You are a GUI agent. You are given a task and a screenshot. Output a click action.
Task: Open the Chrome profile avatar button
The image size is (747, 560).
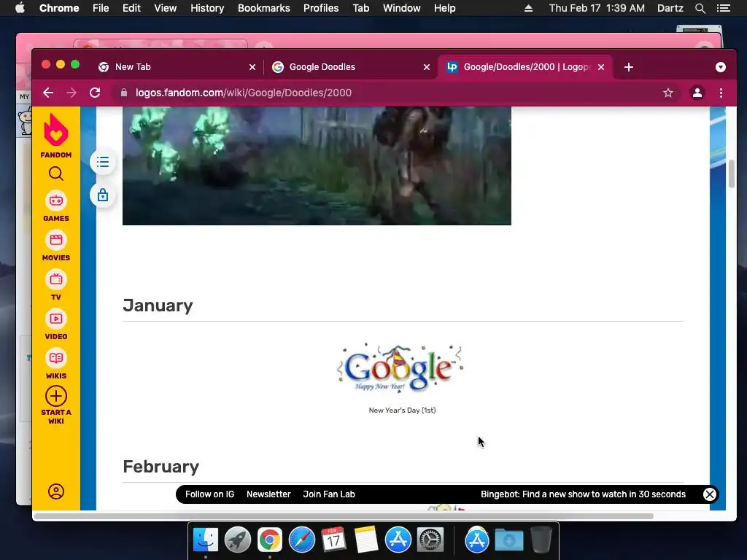(697, 93)
